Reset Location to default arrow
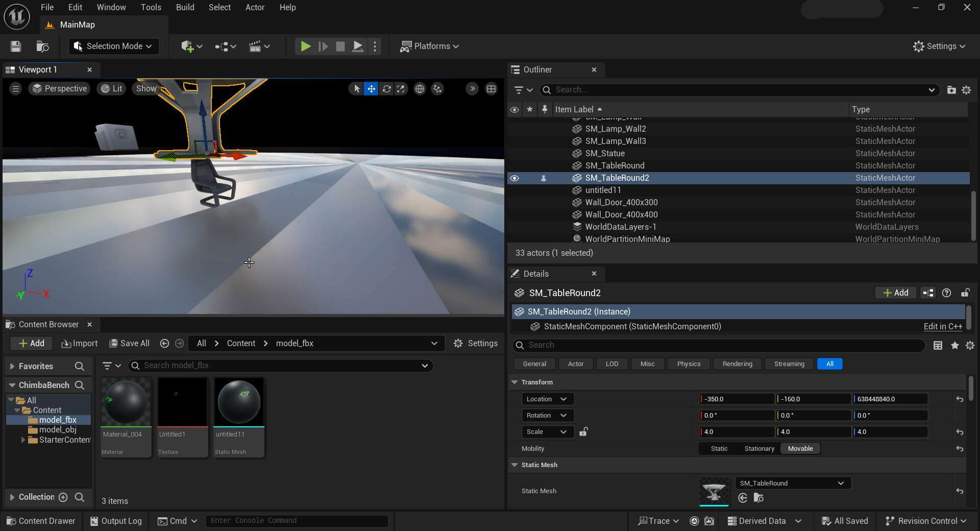 coord(960,399)
